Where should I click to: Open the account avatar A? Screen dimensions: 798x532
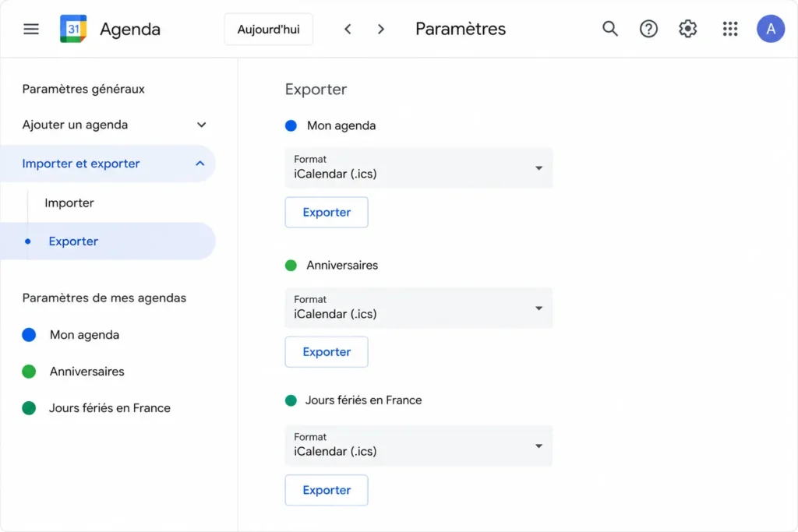coord(771,29)
